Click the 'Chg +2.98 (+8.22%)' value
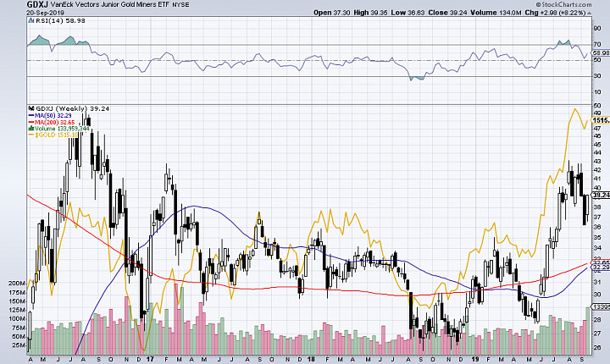610x364 pixels. [555, 13]
